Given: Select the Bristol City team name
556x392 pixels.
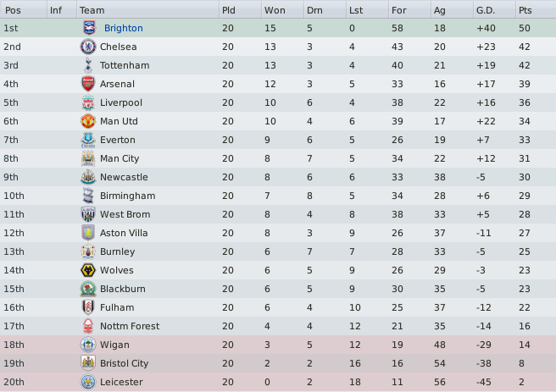Looking at the screenshot, I should tap(124, 364).
